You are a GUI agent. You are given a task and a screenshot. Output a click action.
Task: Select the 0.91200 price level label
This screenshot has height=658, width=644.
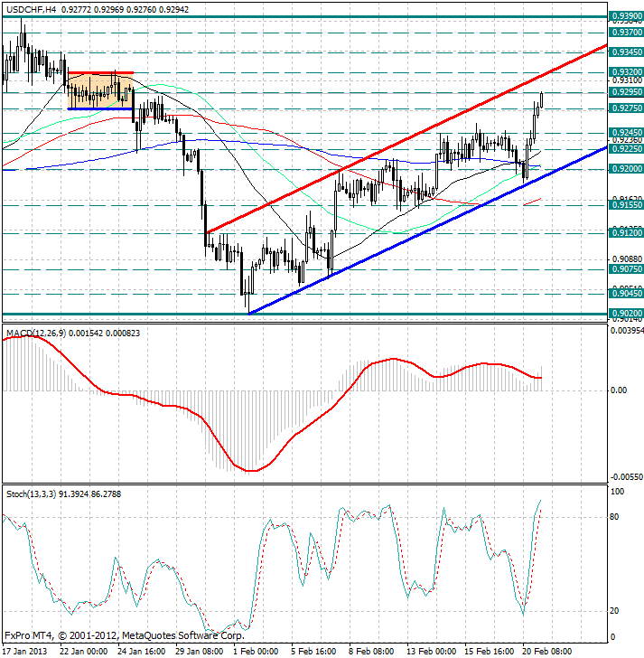[x=627, y=232]
